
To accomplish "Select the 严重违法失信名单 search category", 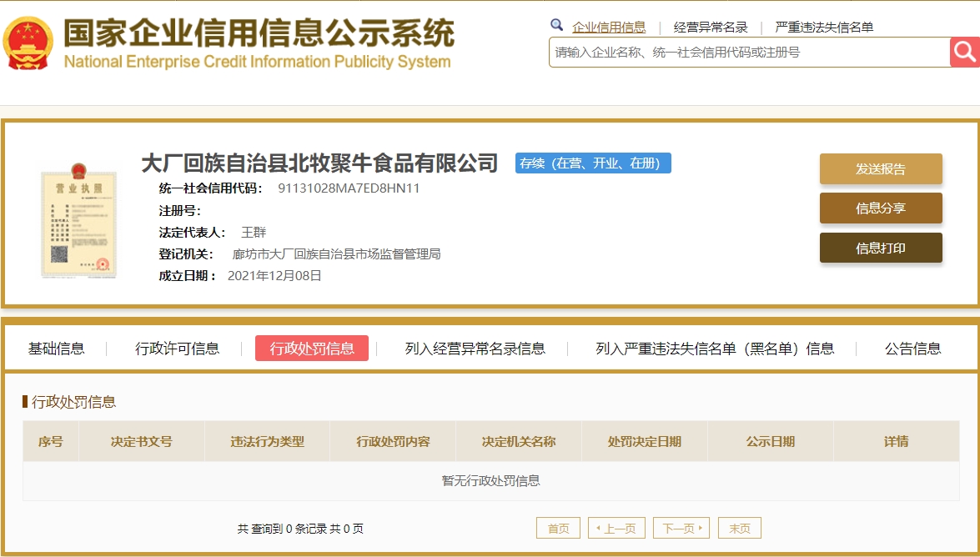I will pyautogui.click(x=824, y=27).
